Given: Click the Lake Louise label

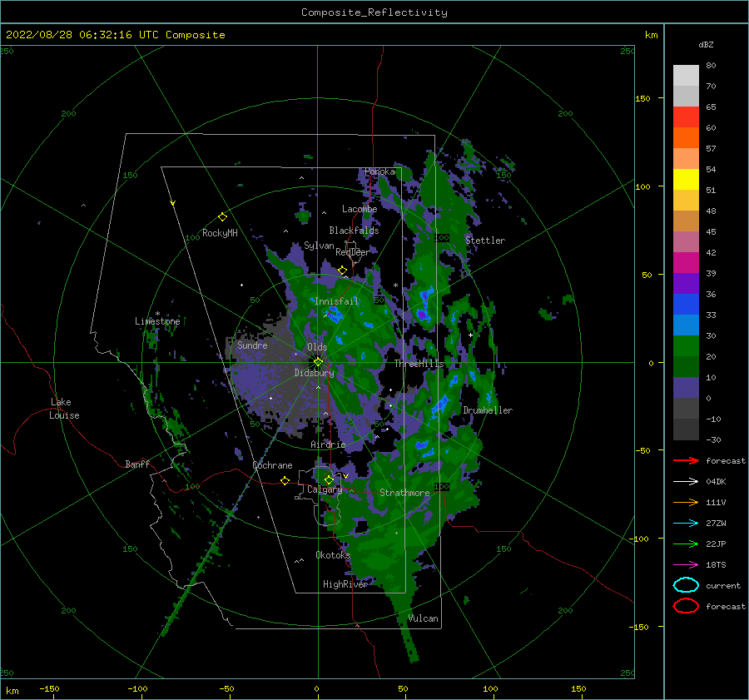Looking at the screenshot, I should click(x=64, y=409).
